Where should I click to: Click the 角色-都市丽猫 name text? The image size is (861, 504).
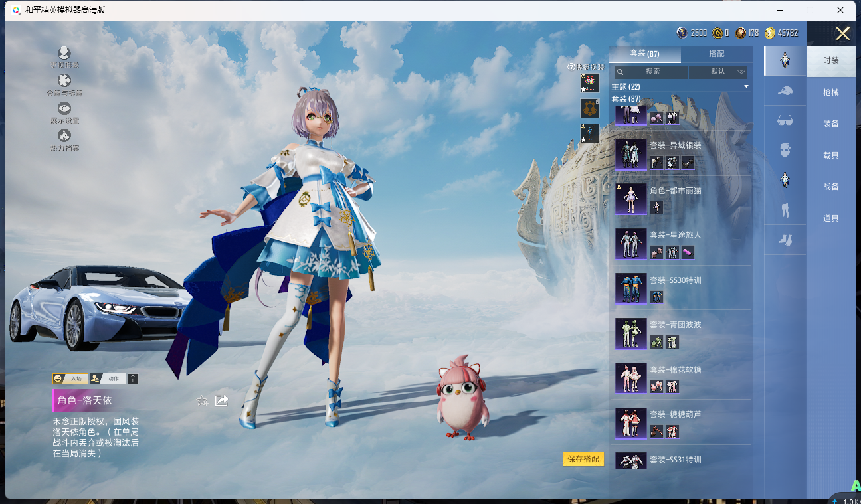pos(676,191)
